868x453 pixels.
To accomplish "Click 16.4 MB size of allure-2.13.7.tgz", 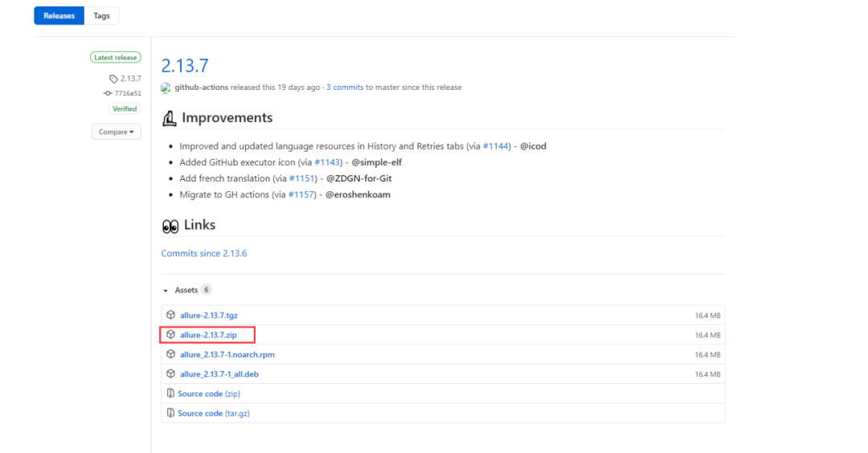I will tap(707, 316).
